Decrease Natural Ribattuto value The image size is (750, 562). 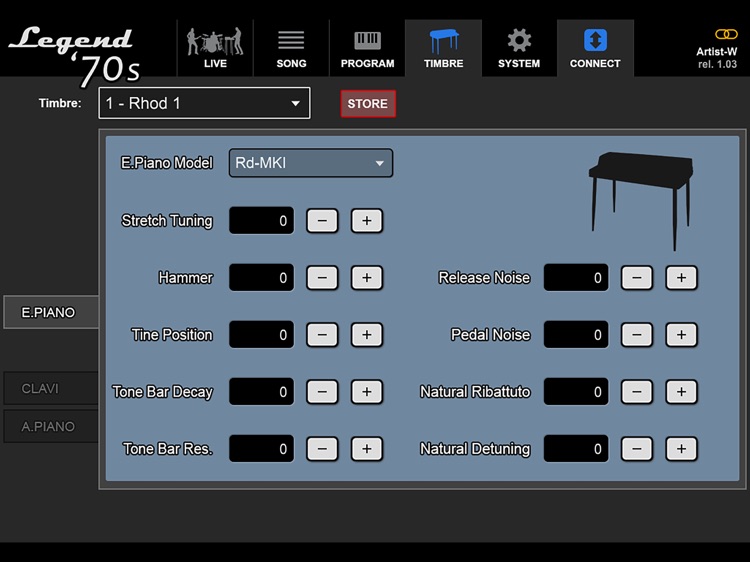(637, 392)
